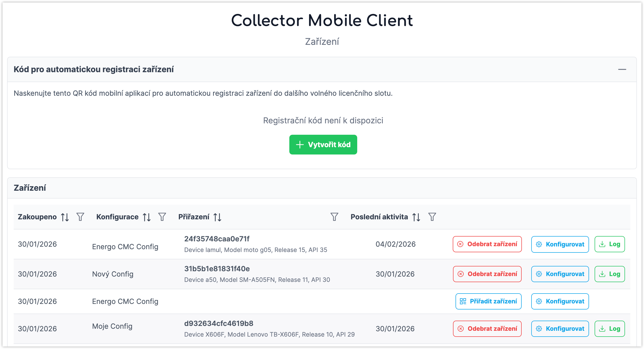Viewport: 644px width, 349px height.
Task: Configure the Moje Config device
Action: (x=560, y=329)
